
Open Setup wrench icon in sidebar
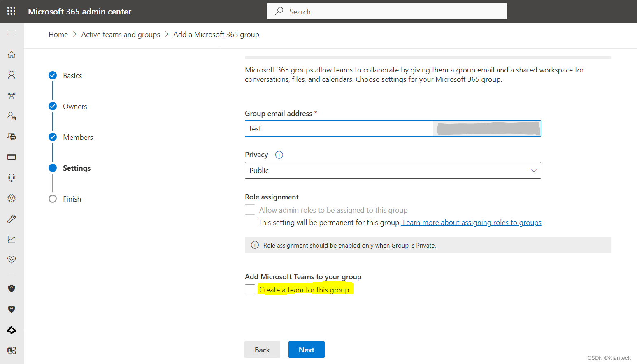click(x=12, y=219)
